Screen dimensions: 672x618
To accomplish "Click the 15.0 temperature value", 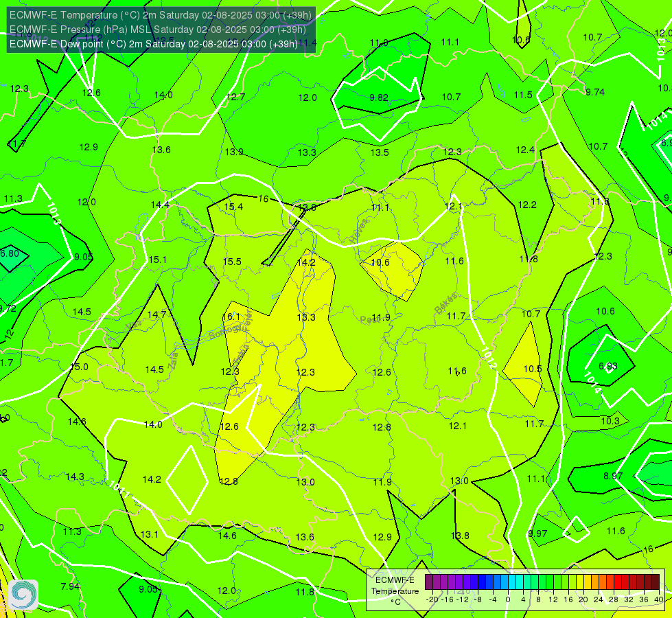I will pyautogui.click(x=80, y=367).
